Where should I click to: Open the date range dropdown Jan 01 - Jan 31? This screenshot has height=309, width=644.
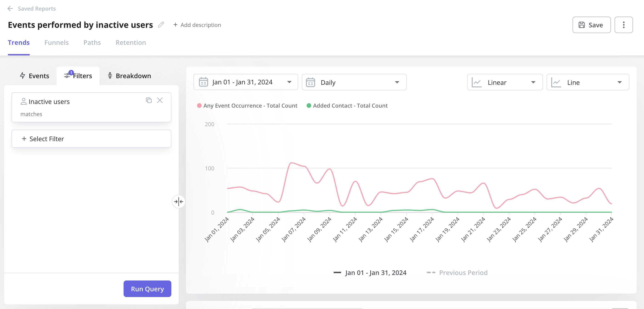coord(245,82)
